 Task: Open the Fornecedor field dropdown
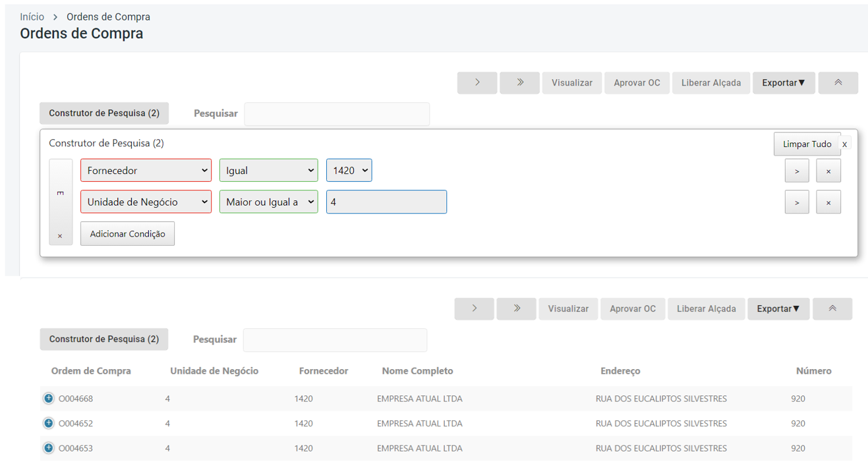tap(146, 171)
